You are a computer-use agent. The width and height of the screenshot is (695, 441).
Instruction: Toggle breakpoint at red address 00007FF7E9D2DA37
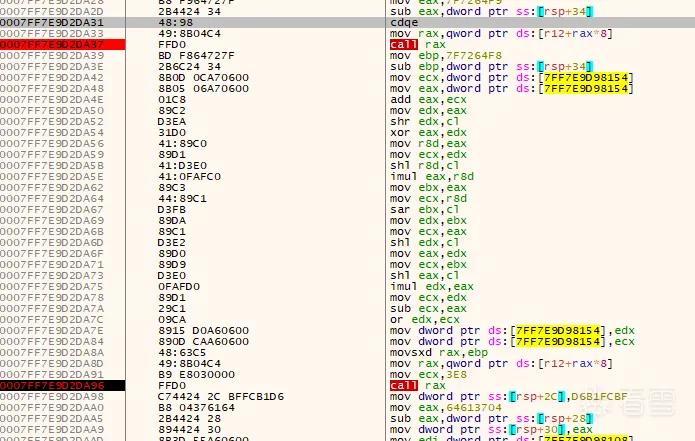(x=52, y=44)
